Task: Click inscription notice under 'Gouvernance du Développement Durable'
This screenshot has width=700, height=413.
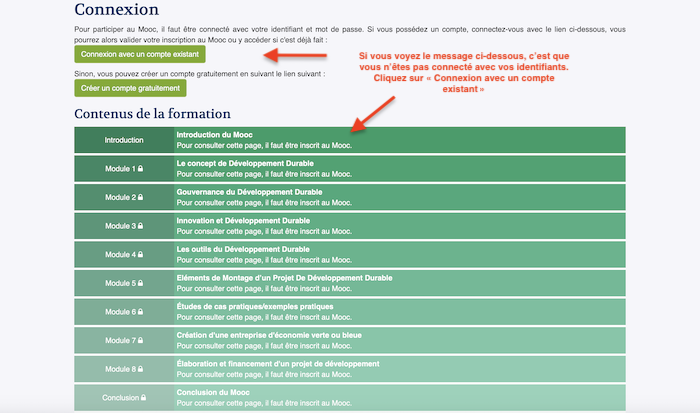Action: [x=264, y=202]
